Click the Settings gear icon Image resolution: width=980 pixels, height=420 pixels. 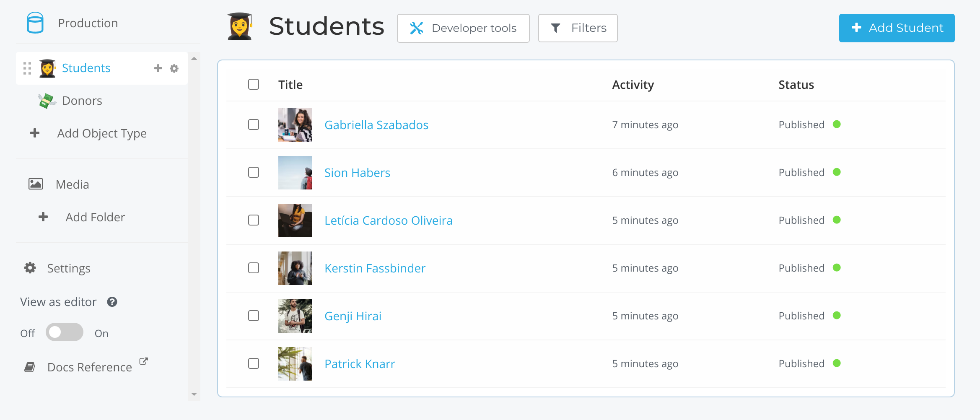pos(30,268)
